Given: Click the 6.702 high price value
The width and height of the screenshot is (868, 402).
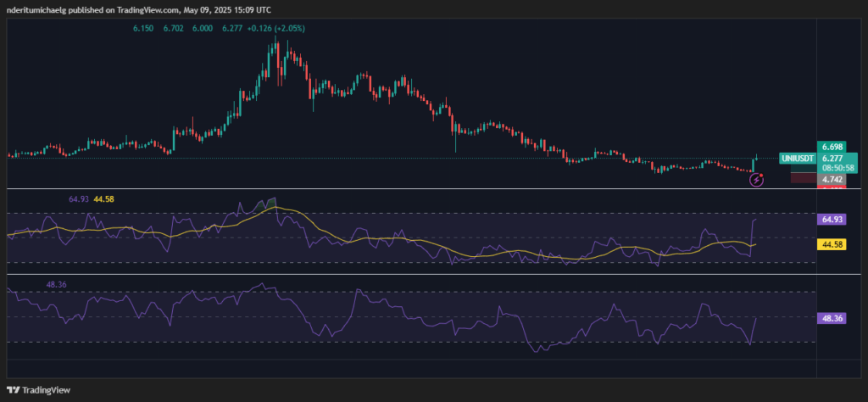Looking at the screenshot, I should pyautogui.click(x=173, y=28).
